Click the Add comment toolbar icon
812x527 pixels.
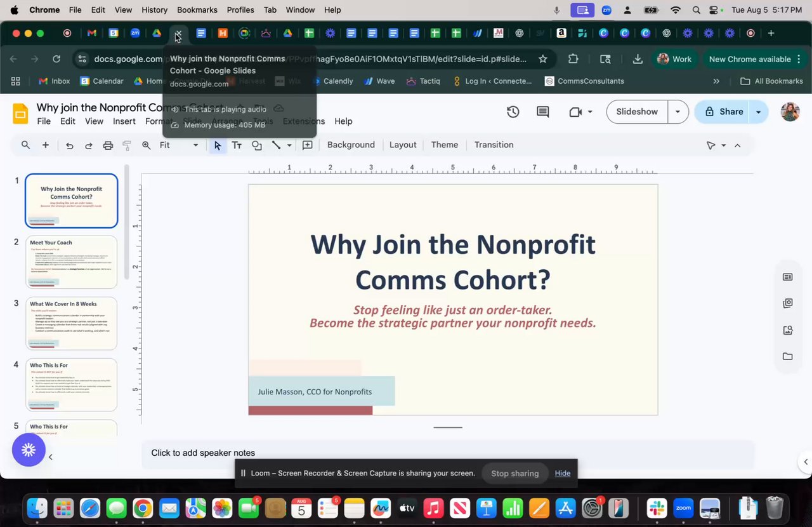point(308,145)
